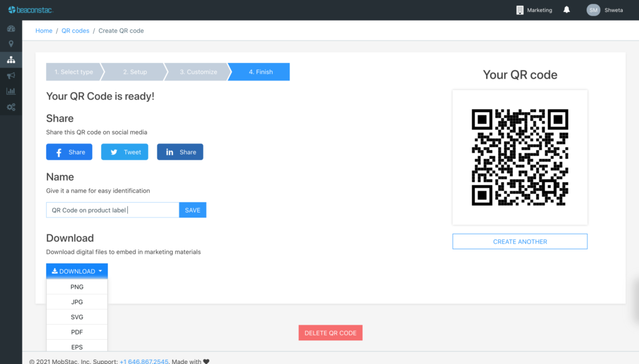Open the Home breadcrumb link

pos(44,30)
